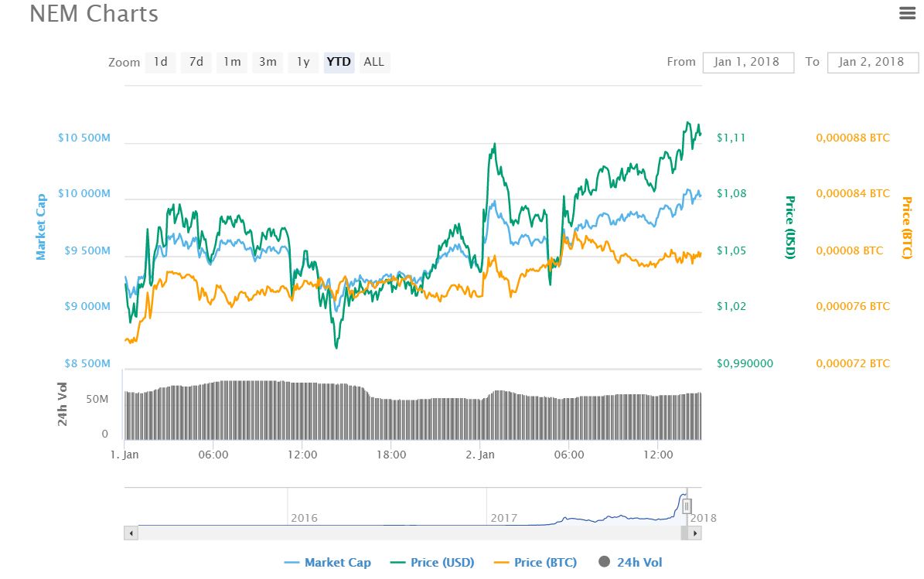Click navigator scrollbar right arrow
Screen dimensions: 924x579
(x=695, y=533)
